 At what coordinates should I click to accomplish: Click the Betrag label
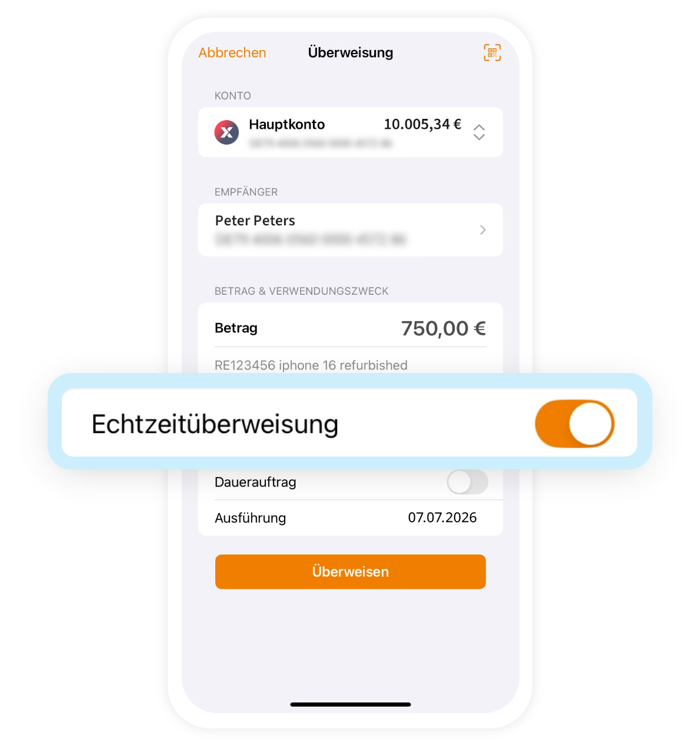(x=236, y=328)
